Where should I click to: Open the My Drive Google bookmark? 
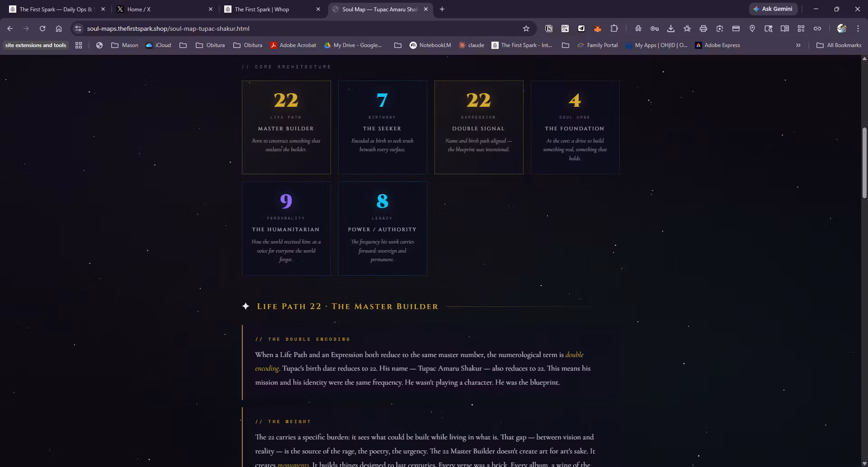(353, 45)
